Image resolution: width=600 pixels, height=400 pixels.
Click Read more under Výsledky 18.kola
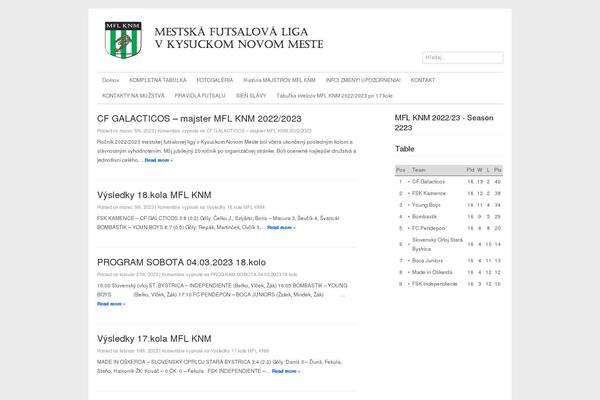pos(281,227)
